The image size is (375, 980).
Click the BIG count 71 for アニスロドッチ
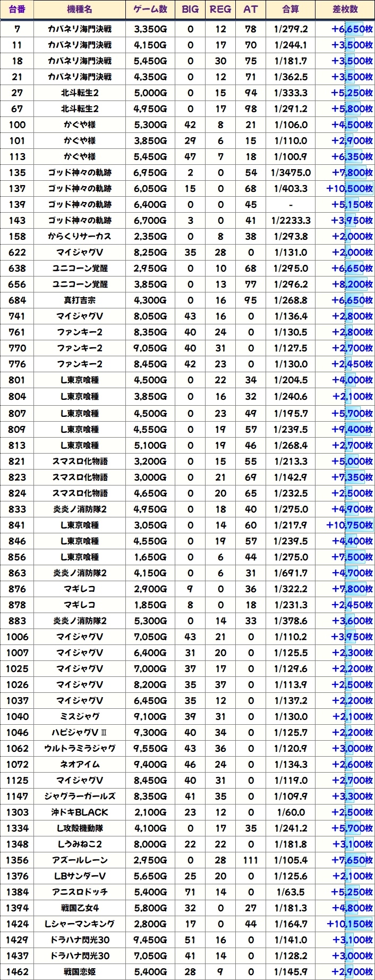point(190,892)
